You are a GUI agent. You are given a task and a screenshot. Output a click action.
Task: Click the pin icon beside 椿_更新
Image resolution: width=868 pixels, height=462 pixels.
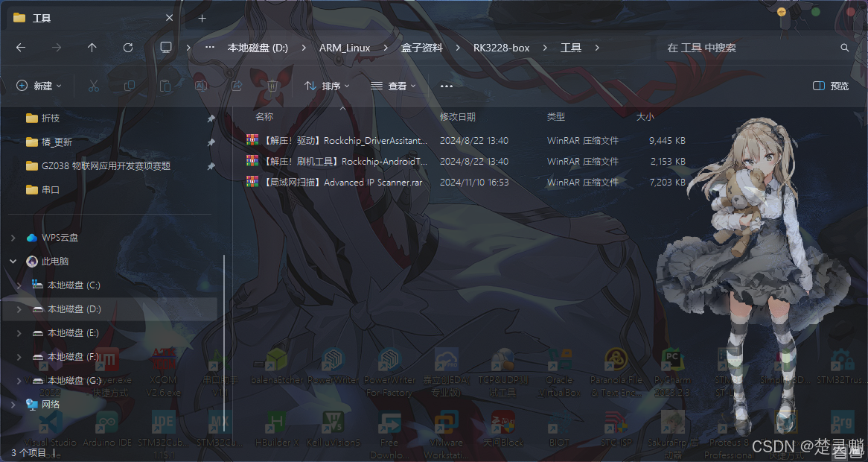(x=211, y=142)
